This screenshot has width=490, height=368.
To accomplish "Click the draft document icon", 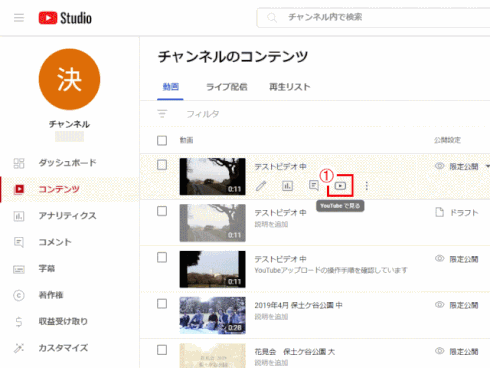I will tap(440, 212).
